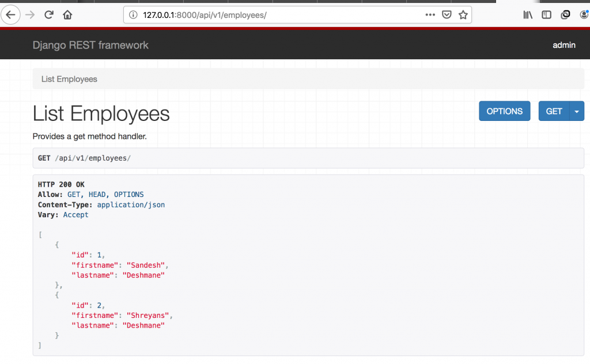Click the OPTIONS button
Viewport: 590px width, 364px height.
[504, 111]
